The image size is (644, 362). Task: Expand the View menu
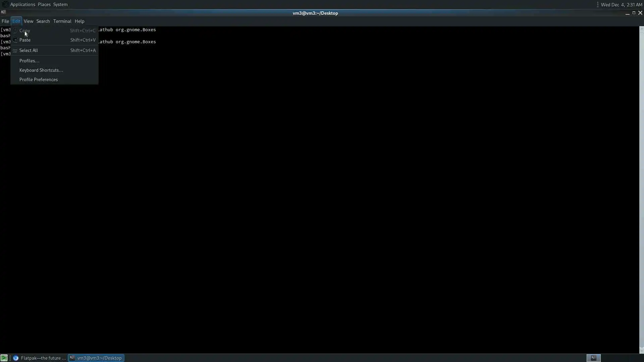coord(28,21)
